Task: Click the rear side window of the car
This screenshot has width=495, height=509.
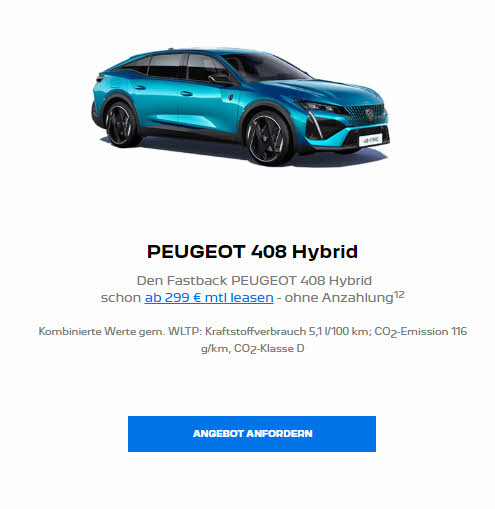Action: (x=167, y=65)
